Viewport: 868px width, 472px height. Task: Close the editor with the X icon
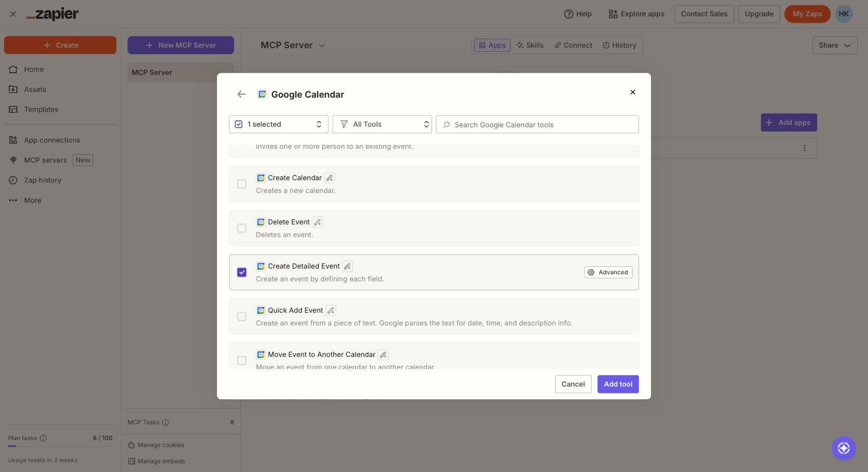coord(13,14)
